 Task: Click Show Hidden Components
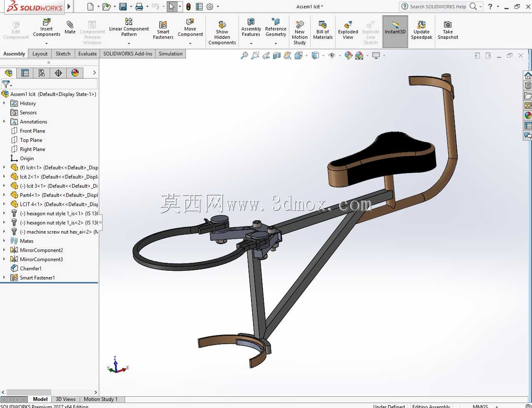(x=222, y=32)
